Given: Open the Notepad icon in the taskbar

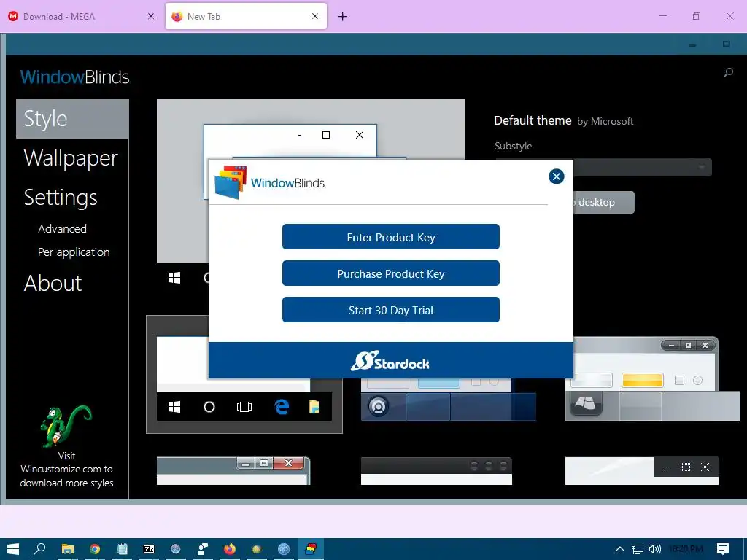Looking at the screenshot, I should [122, 549].
